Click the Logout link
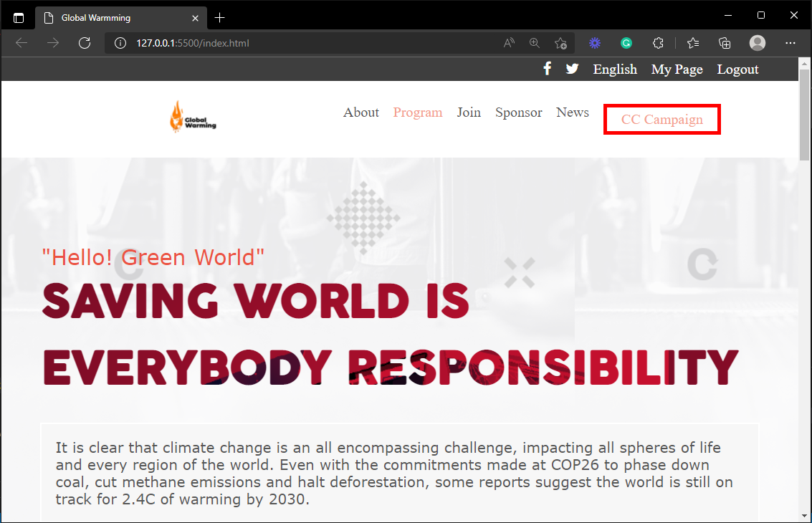812x523 pixels. point(737,69)
